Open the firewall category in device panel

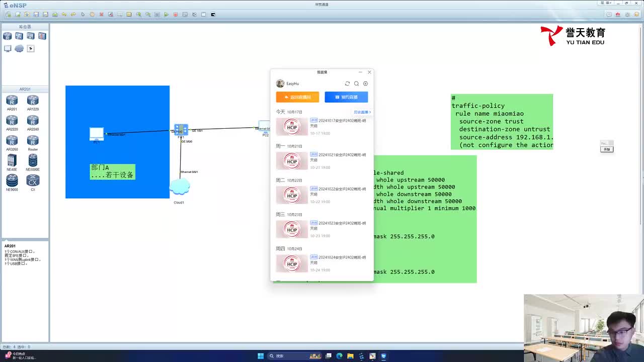[42, 36]
